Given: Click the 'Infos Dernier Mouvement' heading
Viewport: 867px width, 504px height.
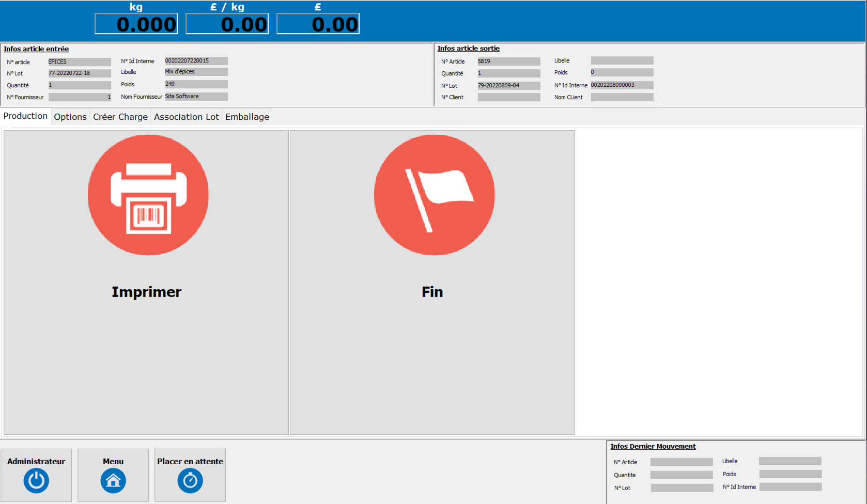Looking at the screenshot, I should (x=653, y=447).
